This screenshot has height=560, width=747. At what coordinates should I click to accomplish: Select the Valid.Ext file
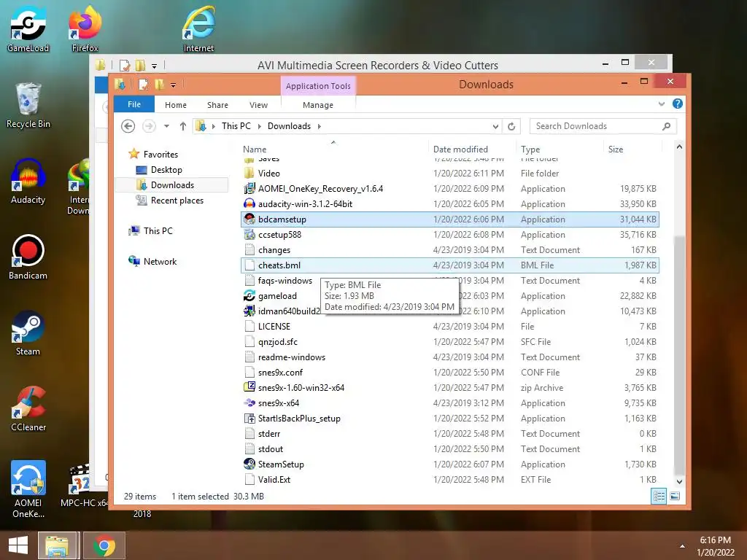pos(449,480)
